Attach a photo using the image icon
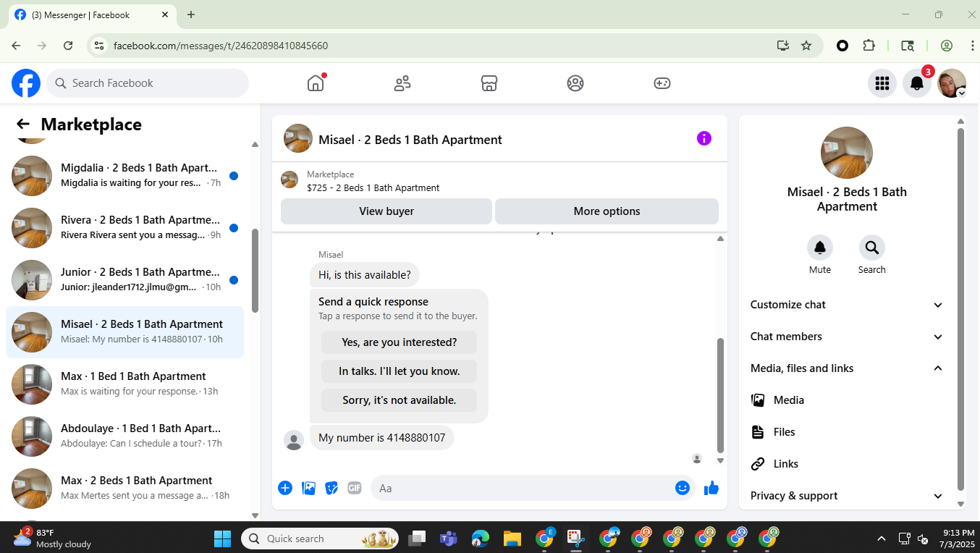Image resolution: width=980 pixels, height=553 pixels. click(x=309, y=488)
